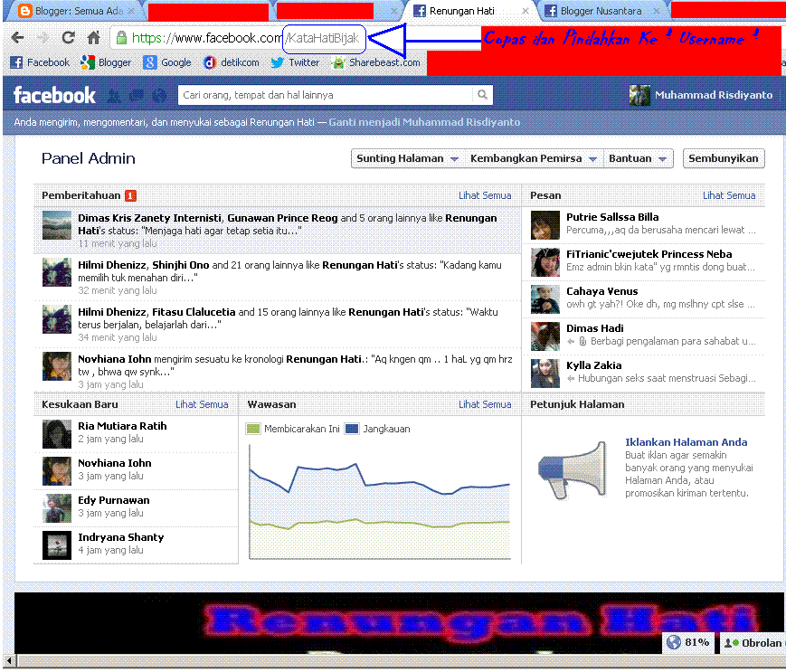Click Putrie Sallssa Billa's avatar thumbnail
Viewport: 786px width, 672px height.
[x=545, y=225]
